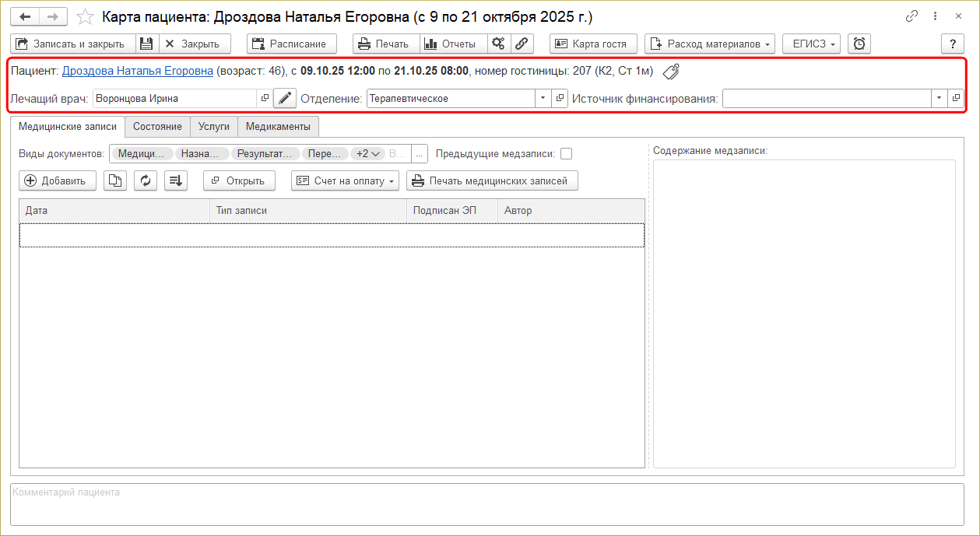Open the gears settings icon
The height and width of the screenshot is (536, 980).
click(499, 44)
